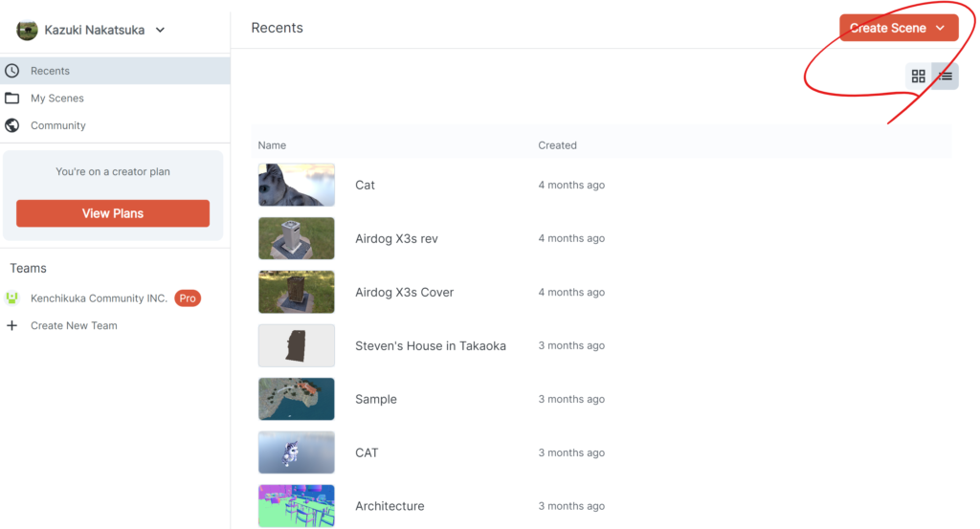
Task: Open the Create Scene dropdown button
Action: 898,28
